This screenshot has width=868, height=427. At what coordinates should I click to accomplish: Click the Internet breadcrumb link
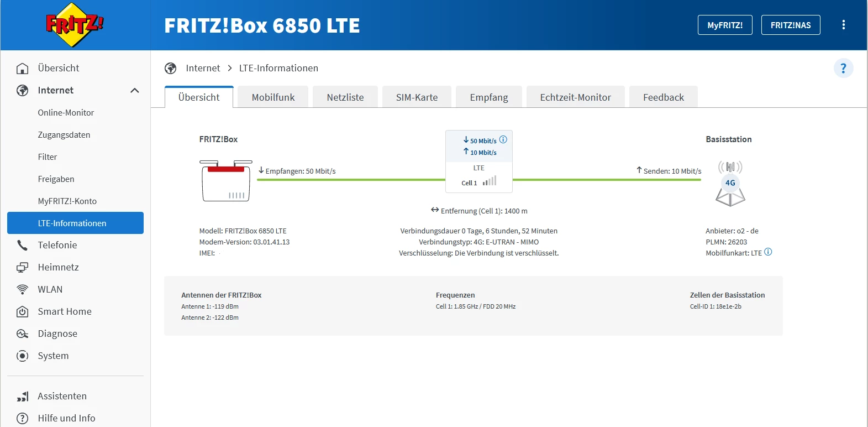click(x=203, y=68)
